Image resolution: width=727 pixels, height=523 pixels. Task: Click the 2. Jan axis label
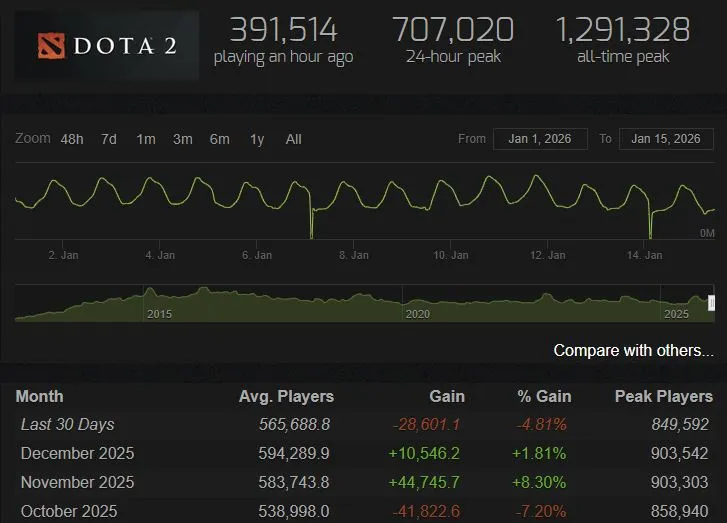pyautogui.click(x=64, y=255)
